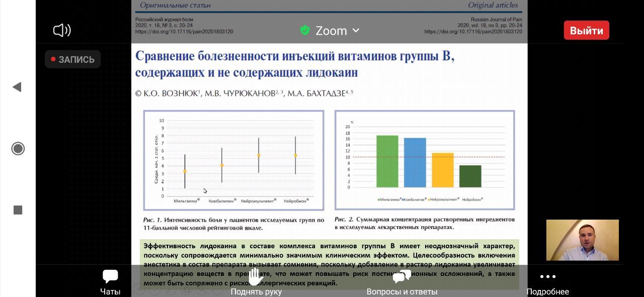Raise hand with Поднять руку
Image resolution: width=644 pixels, height=297 pixels.
click(256, 283)
